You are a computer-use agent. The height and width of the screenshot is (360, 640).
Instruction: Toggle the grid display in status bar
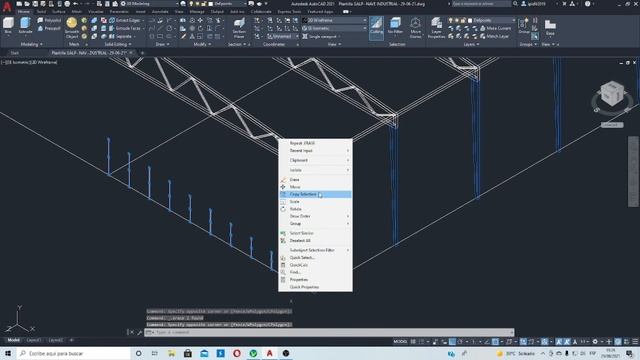[x=413, y=342]
